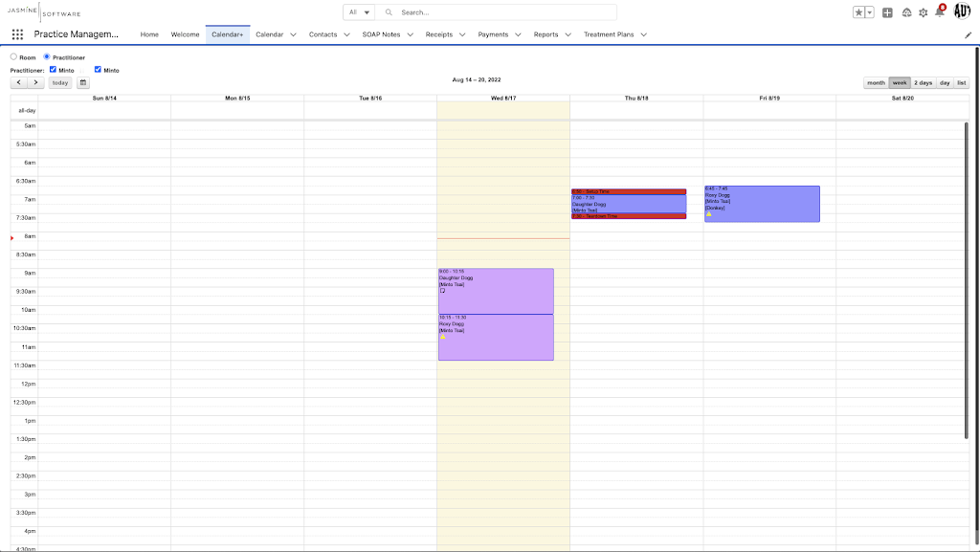Go to previous week with left arrow
The image size is (980, 552).
click(x=19, y=82)
